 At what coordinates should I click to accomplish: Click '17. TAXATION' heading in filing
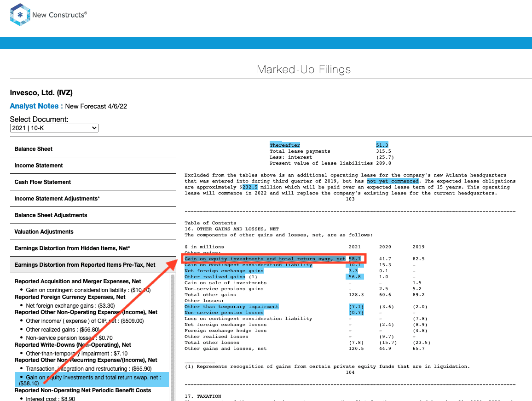coord(203,396)
